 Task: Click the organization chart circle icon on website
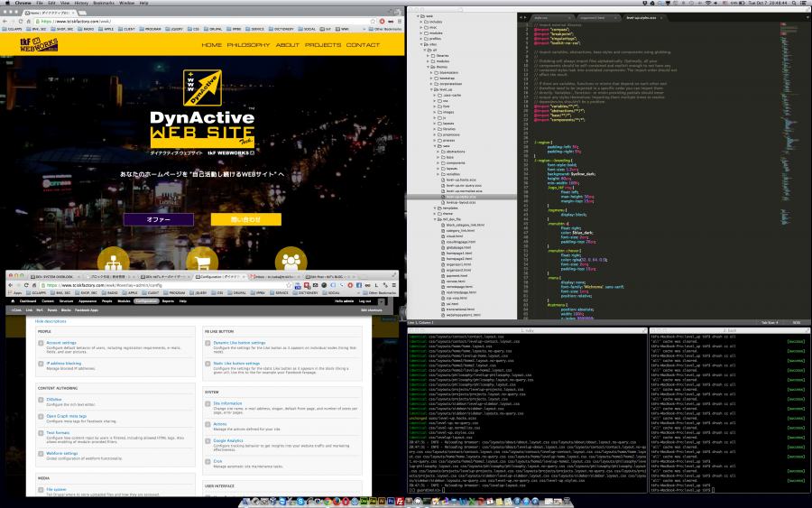click(x=113, y=260)
